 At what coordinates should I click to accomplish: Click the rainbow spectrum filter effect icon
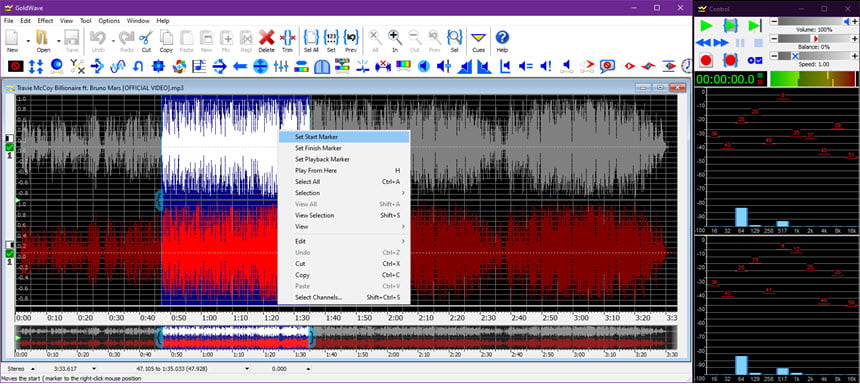(403, 66)
